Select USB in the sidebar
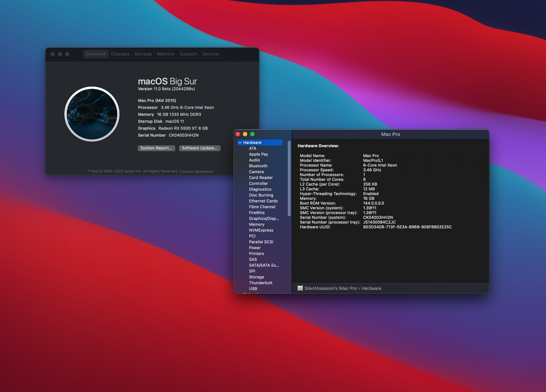 [253, 289]
